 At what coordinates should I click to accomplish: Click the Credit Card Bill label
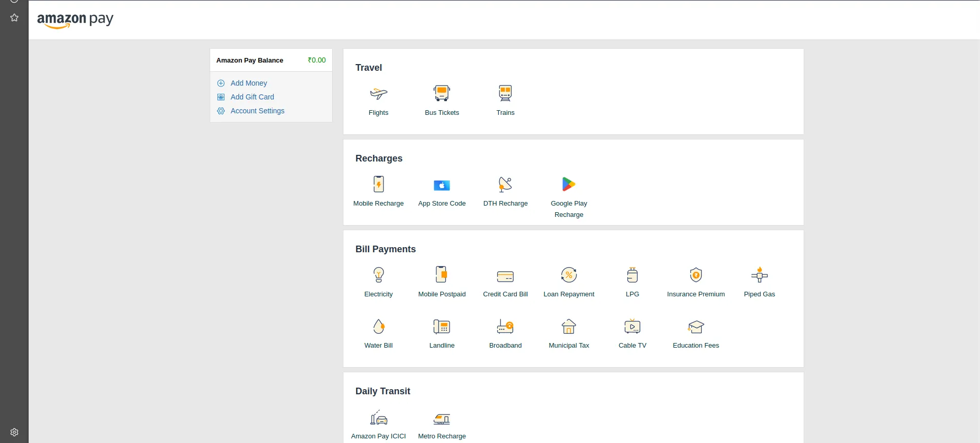pos(505,294)
